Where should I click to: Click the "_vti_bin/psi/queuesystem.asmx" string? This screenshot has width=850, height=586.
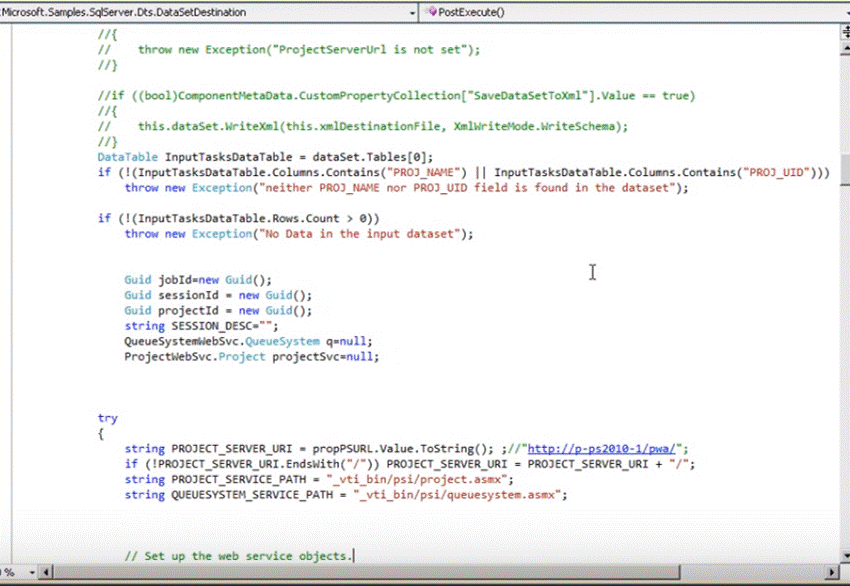(456, 495)
